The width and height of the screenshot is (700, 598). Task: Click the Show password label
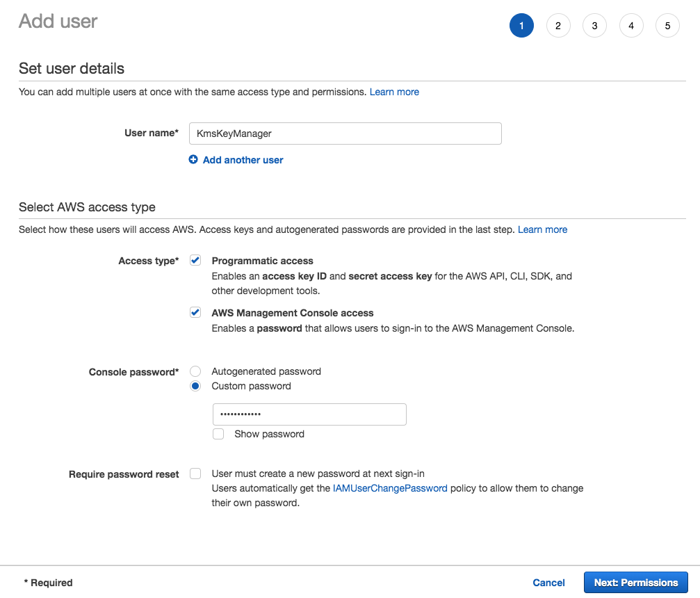[x=269, y=434]
